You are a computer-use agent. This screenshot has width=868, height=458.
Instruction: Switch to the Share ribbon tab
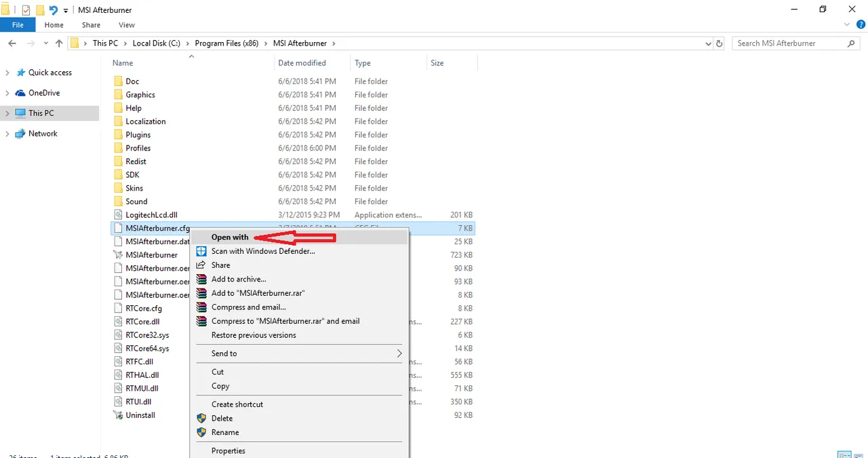tap(91, 25)
